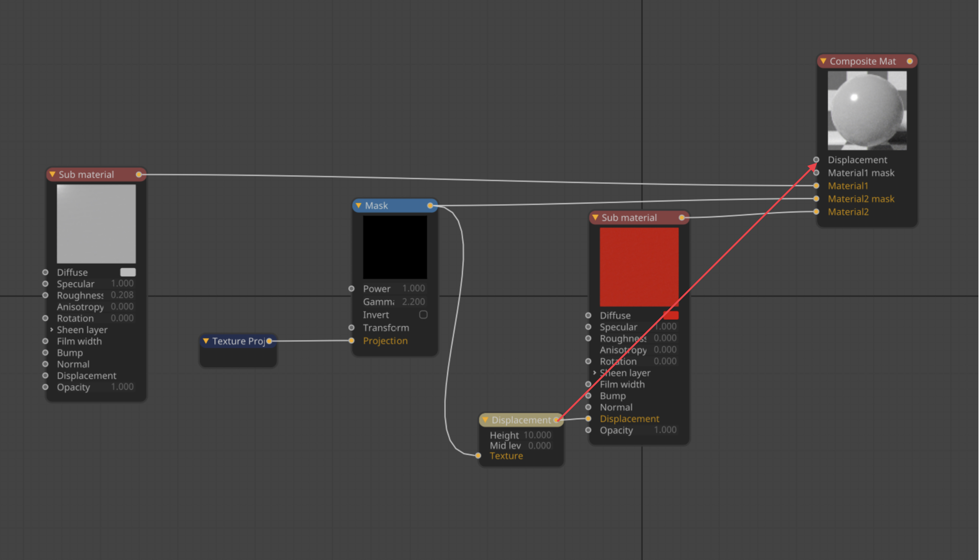Click the Mask node output pin

coord(430,205)
